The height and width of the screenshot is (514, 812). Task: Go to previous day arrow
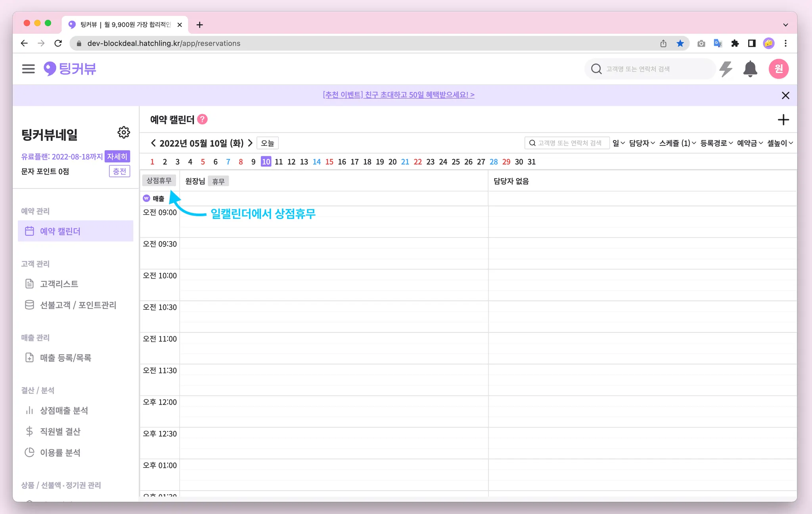click(153, 143)
